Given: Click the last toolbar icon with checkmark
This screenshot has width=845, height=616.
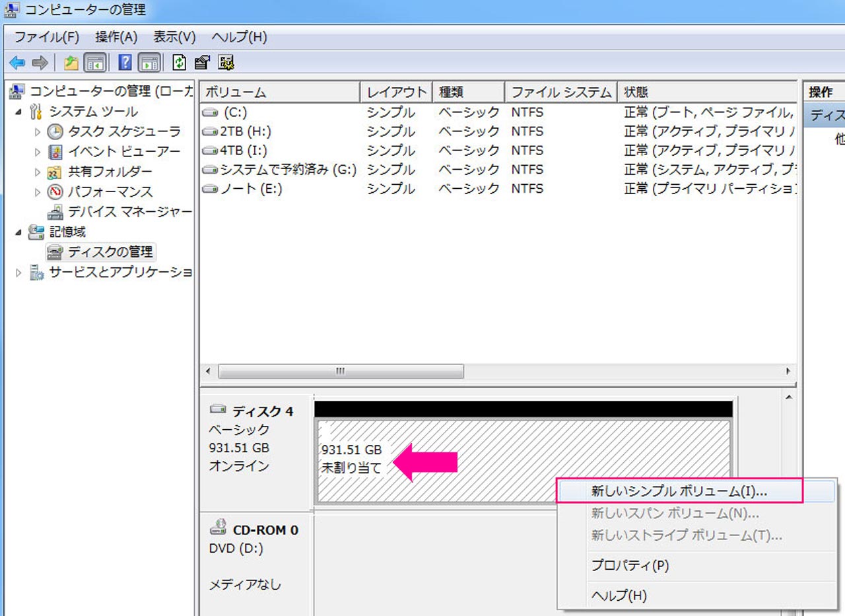Looking at the screenshot, I should tap(226, 63).
